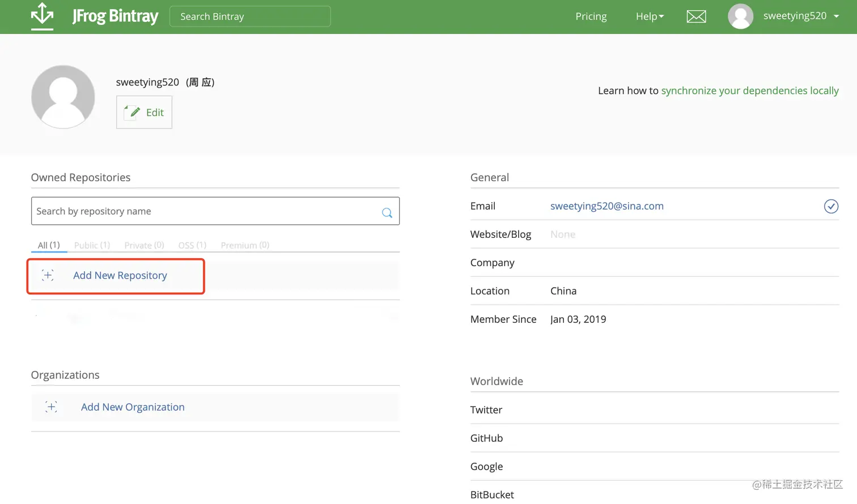Open the sweetying520 account dropdown

coord(801,16)
